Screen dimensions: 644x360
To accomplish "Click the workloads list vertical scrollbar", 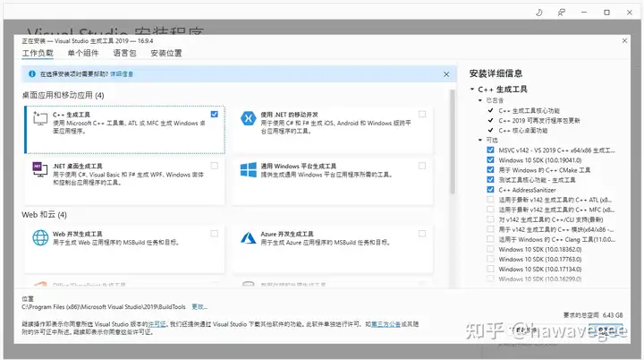I will coord(453,142).
